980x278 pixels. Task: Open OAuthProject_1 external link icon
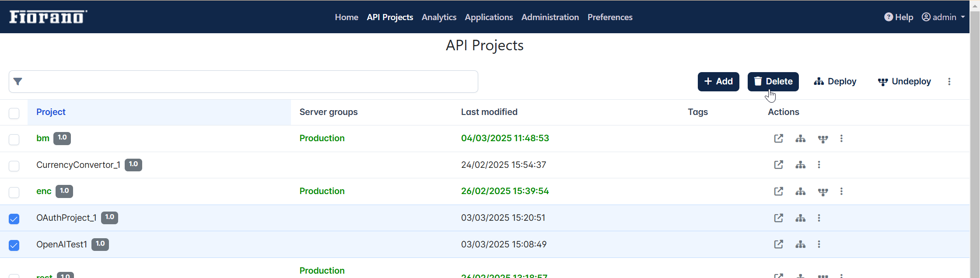coord(778,218)
